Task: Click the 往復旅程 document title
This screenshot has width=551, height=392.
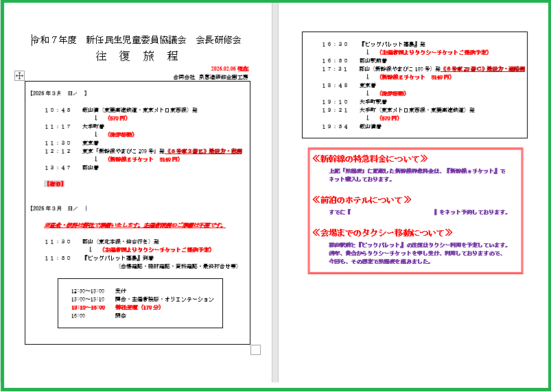Action: pos(137,56)
